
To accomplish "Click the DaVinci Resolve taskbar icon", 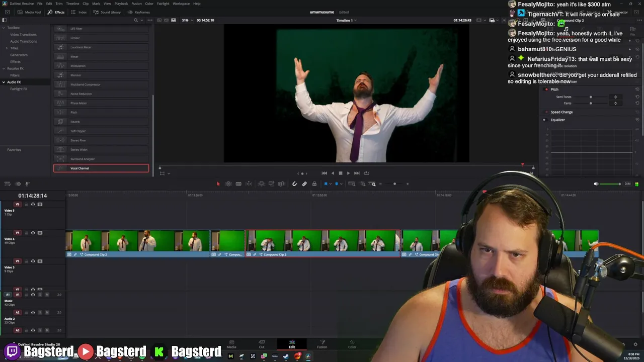I will click(x=308, y=356).
